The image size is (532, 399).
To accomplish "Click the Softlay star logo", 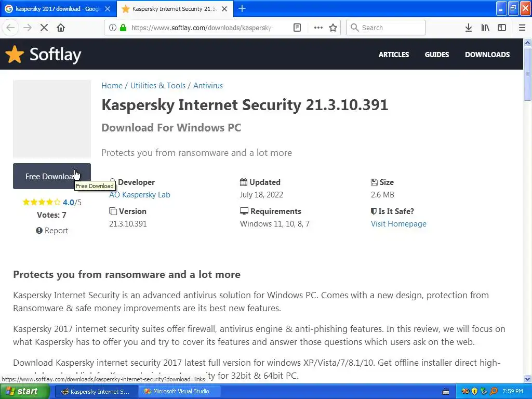I will pyautogui.click(x=15, y=54).
